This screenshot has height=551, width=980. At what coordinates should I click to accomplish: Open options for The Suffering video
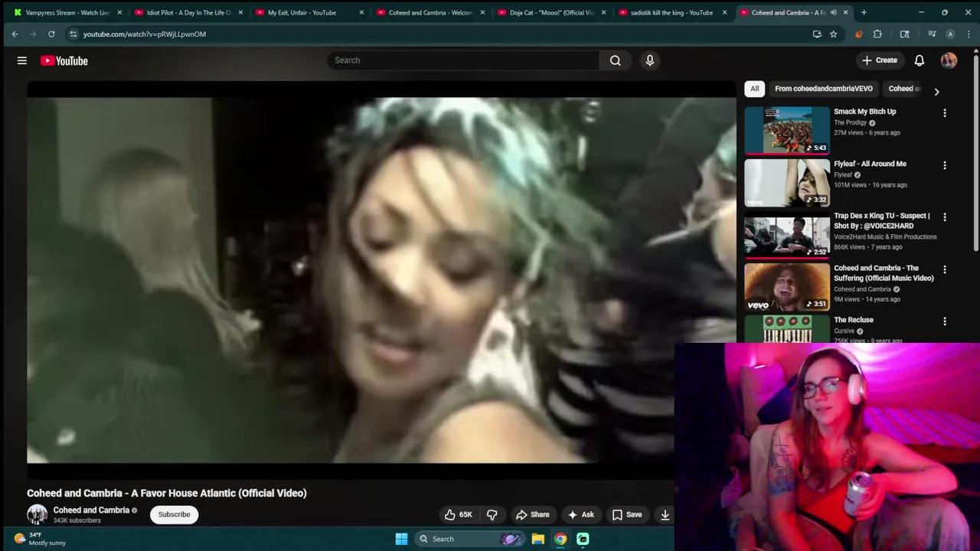(945, 269)
